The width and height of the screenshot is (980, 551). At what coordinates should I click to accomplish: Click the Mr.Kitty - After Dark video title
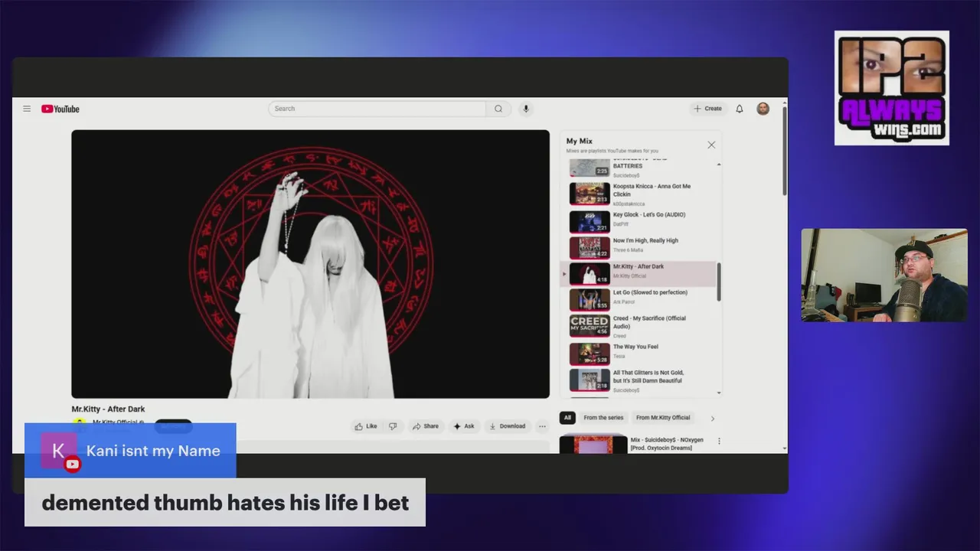[x=108, y=409]
